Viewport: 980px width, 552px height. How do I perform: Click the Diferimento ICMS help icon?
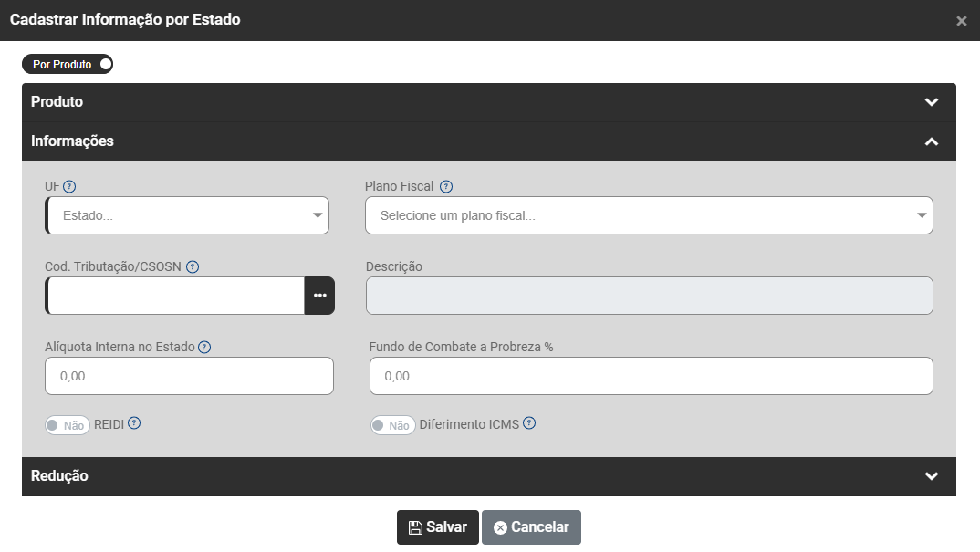coord(529,423)
